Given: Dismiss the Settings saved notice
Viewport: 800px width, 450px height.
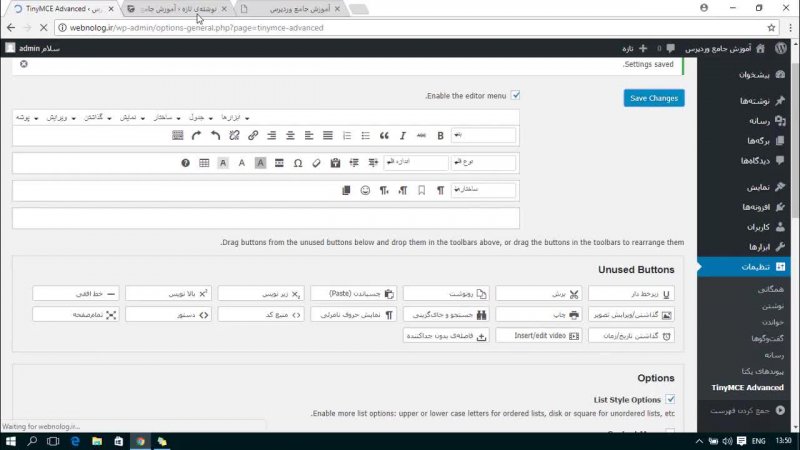Looking at the screenshot, I should (x=24, y=64).
